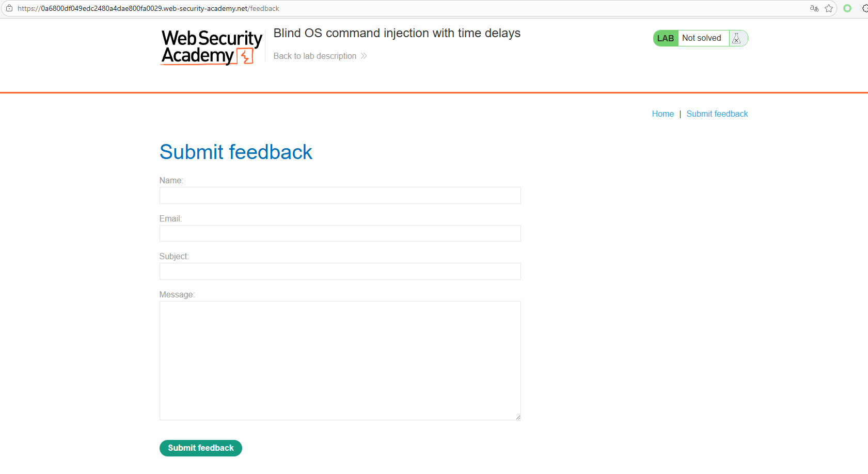Go to Submit feedback in top navigation

coord(717,114)
